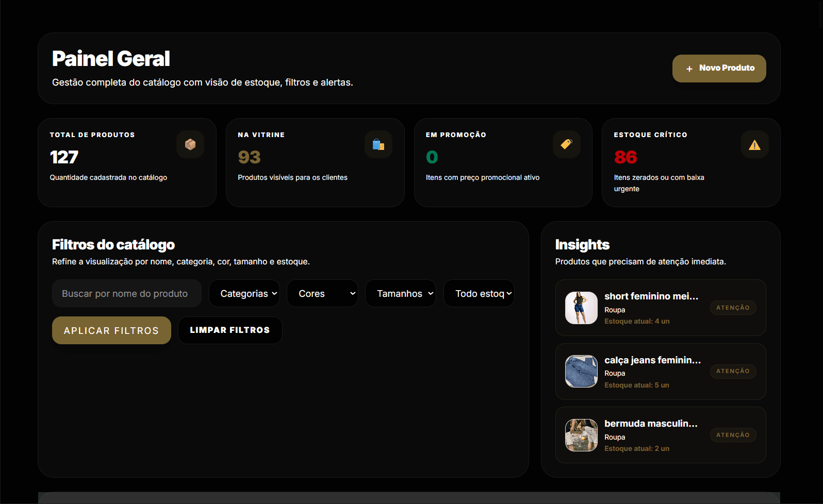Open the bermuda masculina product thumbnail

(581, 435)
